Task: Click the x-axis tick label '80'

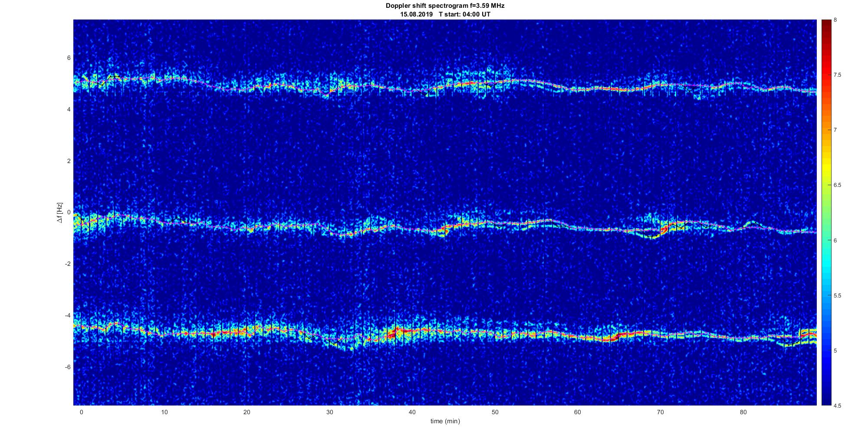Action: click(x=743, y=412)
